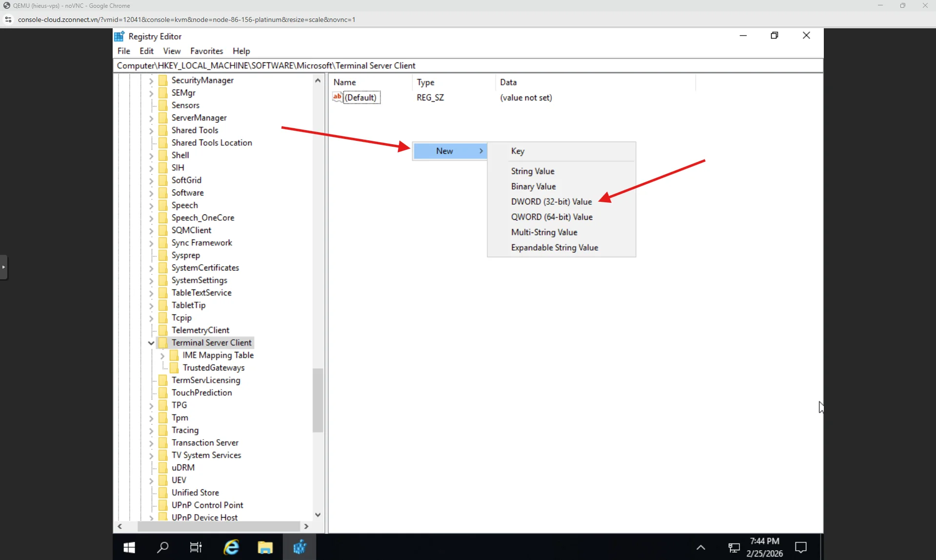Collapse the Terminal Server Client key
Screen dimensions: 936x560
click(x=151, y=343)
